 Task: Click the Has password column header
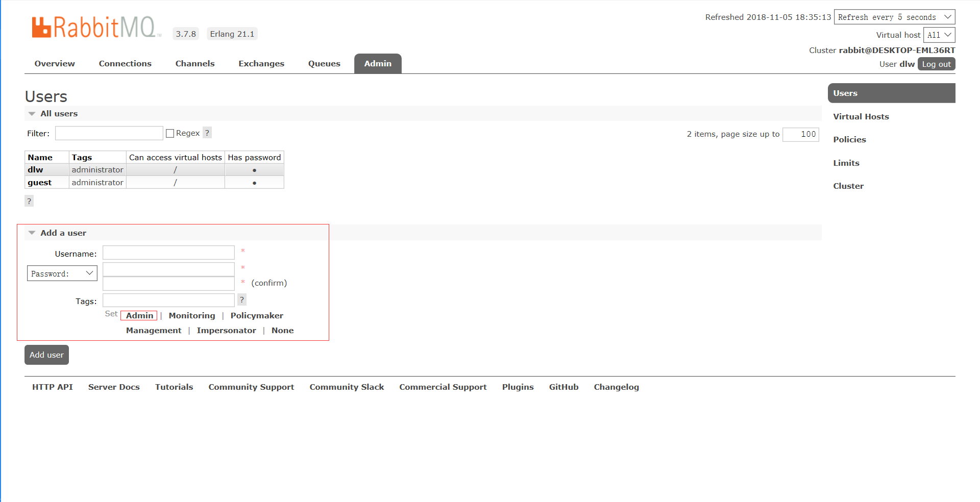coord(254,157)
